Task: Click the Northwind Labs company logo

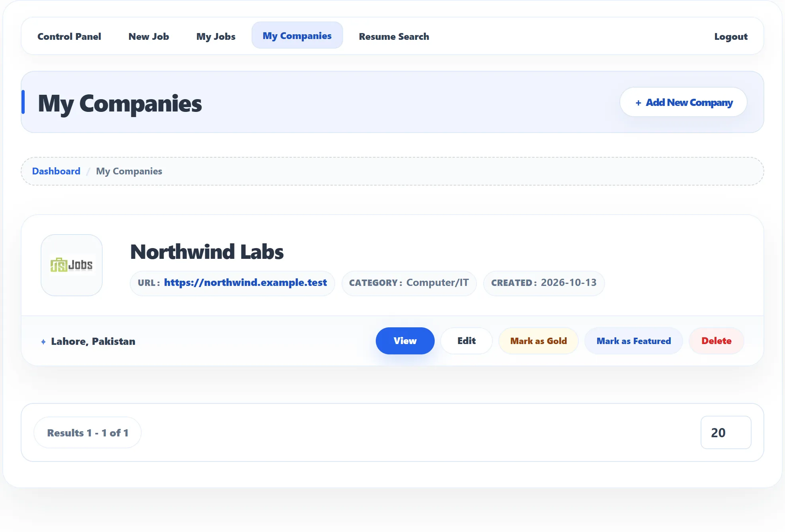Action: pyautogui.click(x=72, y=265)
